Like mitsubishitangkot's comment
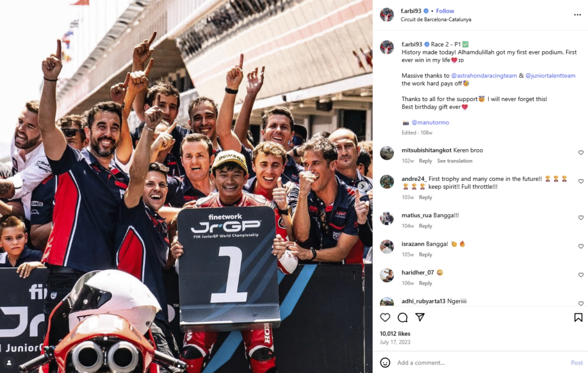This screenshot has width=588, height=373. click(581, 153)
